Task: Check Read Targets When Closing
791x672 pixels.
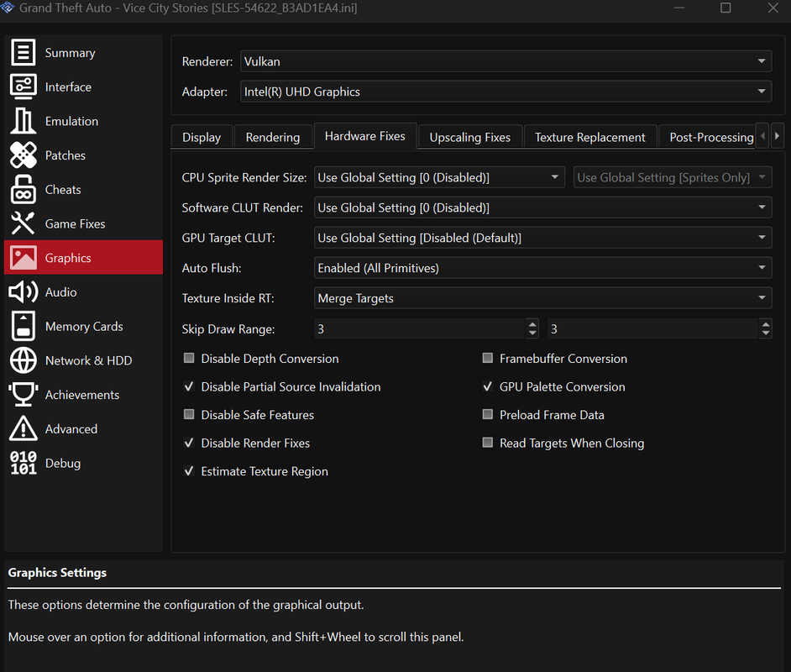Action: pos(487,443)
